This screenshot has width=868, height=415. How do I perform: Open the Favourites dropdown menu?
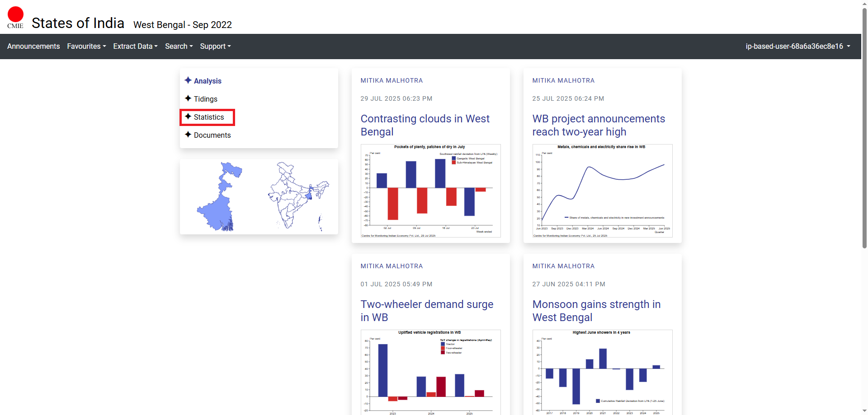(x=86, y=47)
